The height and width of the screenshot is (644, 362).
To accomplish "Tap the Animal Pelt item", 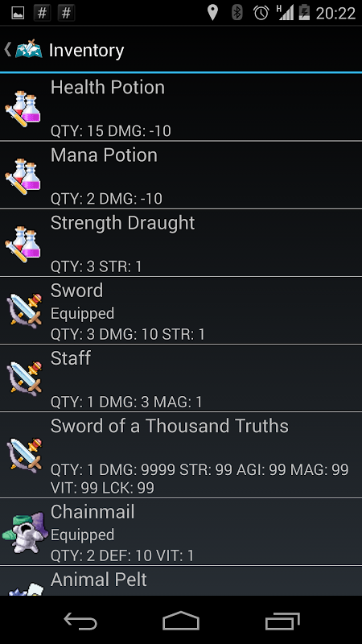I will (181, 580).
